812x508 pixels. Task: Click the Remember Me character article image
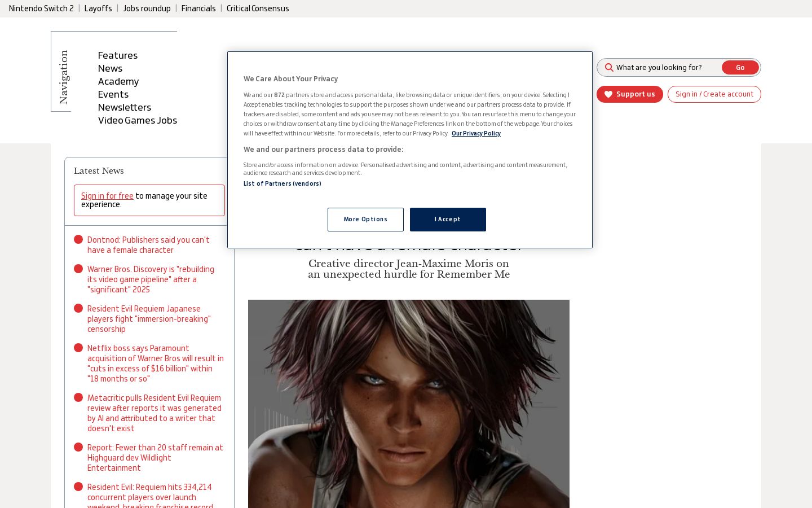pyautogui.click(x=409, y=404)
